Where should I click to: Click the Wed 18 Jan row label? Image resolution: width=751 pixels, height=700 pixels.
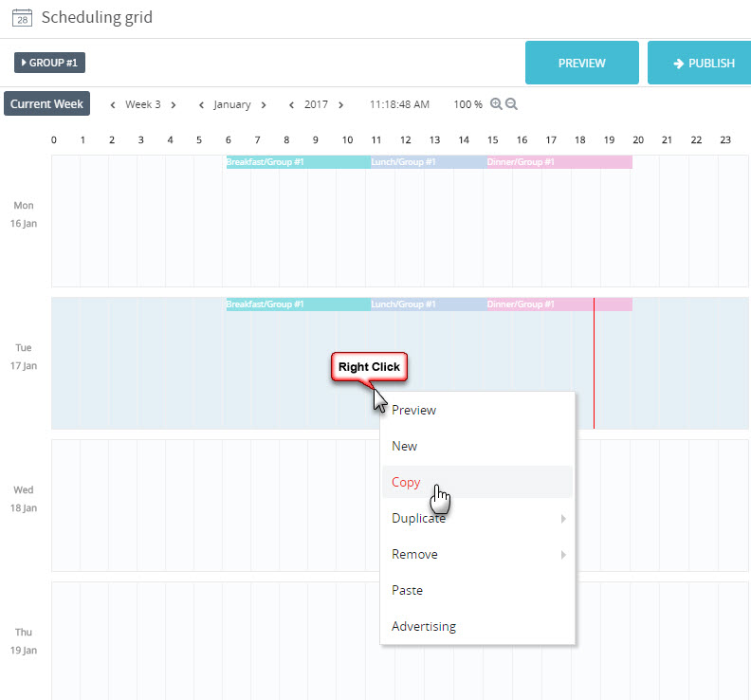24,499
